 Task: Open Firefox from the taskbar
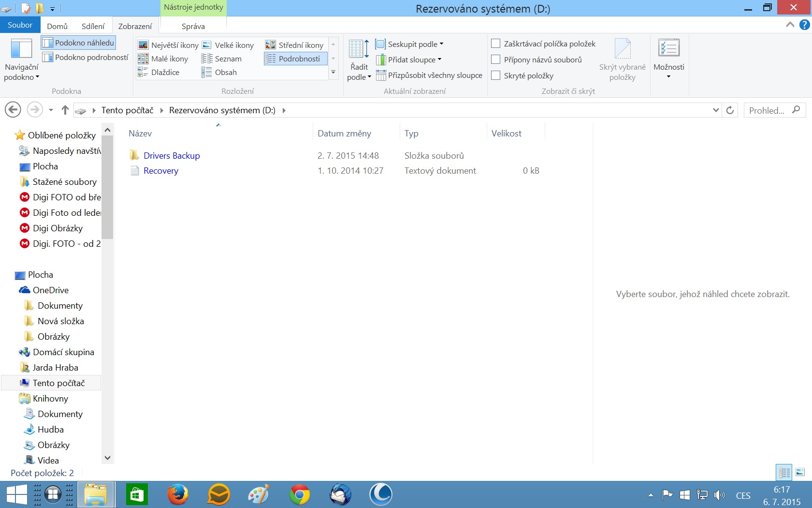[x=177, y=495]
